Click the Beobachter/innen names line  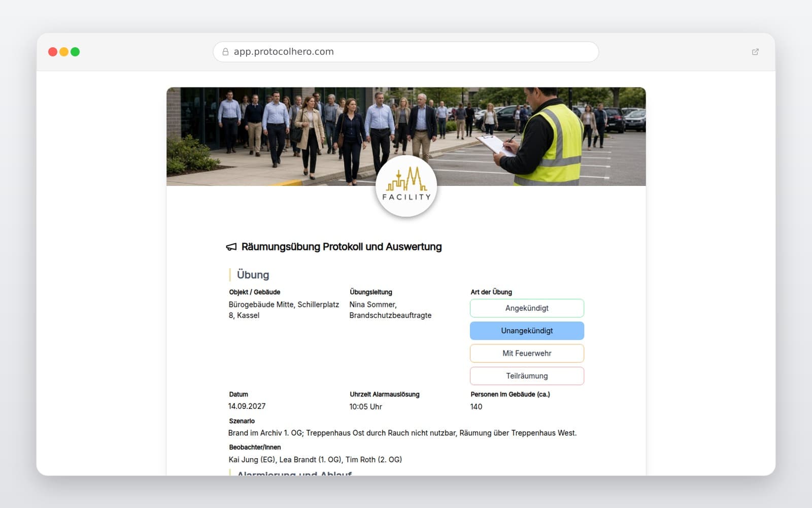315,460
